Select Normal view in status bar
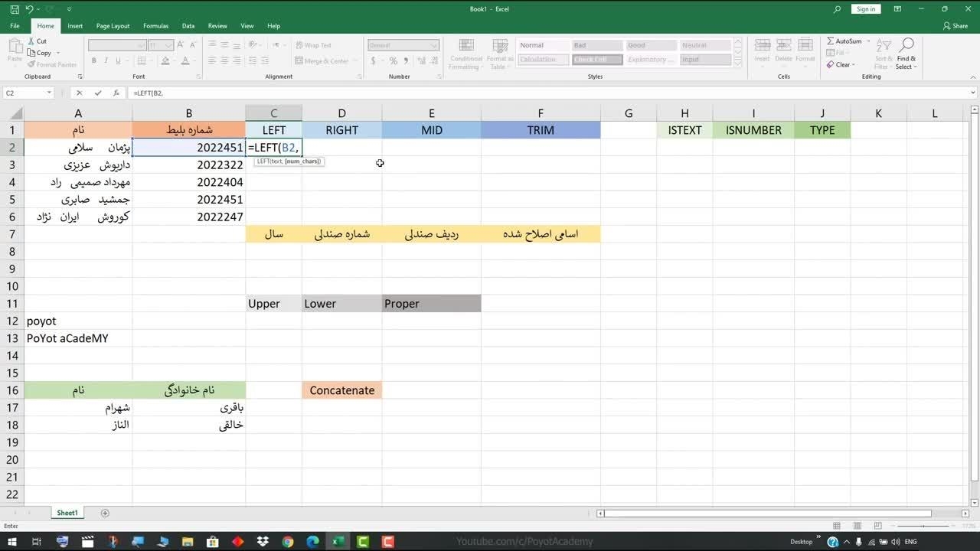Screen dimensions: 980x551 [837, 526]
